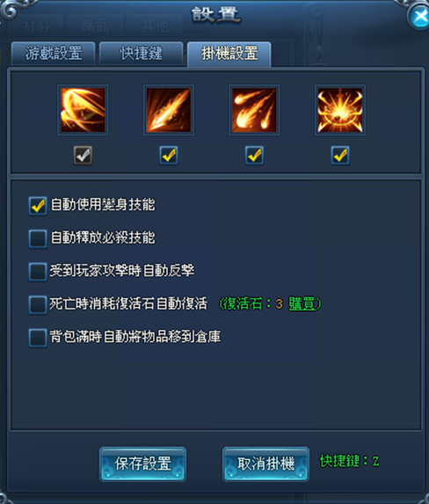This screenshot has height=504, width=429.
Task: Select the fiery explosion skill icon
Action: pyautogui.click(x=340, y=110)
